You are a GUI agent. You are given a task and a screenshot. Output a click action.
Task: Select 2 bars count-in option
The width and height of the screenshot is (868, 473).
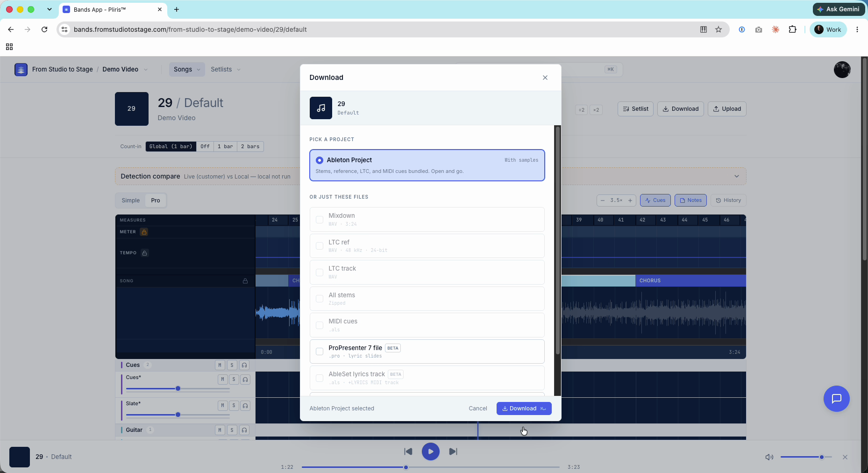pos(250,146)
